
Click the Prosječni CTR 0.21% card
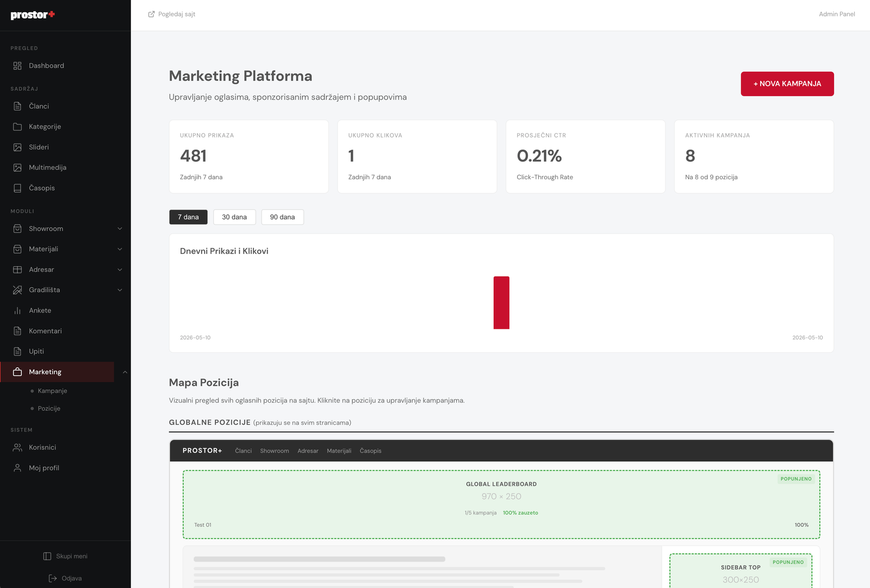pyautogui.click(x=586, y=157)
